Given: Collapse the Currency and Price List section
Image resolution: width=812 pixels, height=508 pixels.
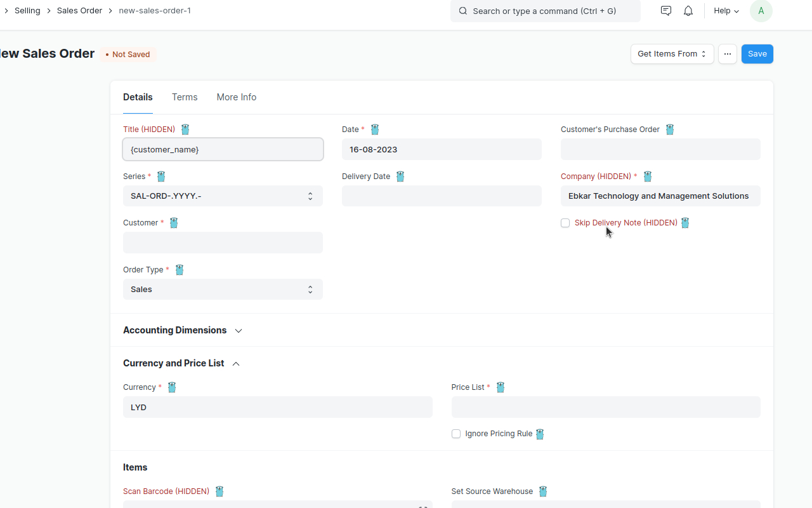Looking at the screenshot, I should coord(181,363).
